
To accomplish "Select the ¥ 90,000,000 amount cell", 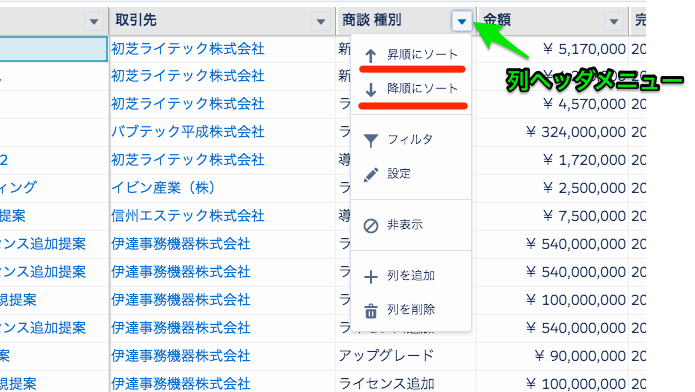I will 552,356.
